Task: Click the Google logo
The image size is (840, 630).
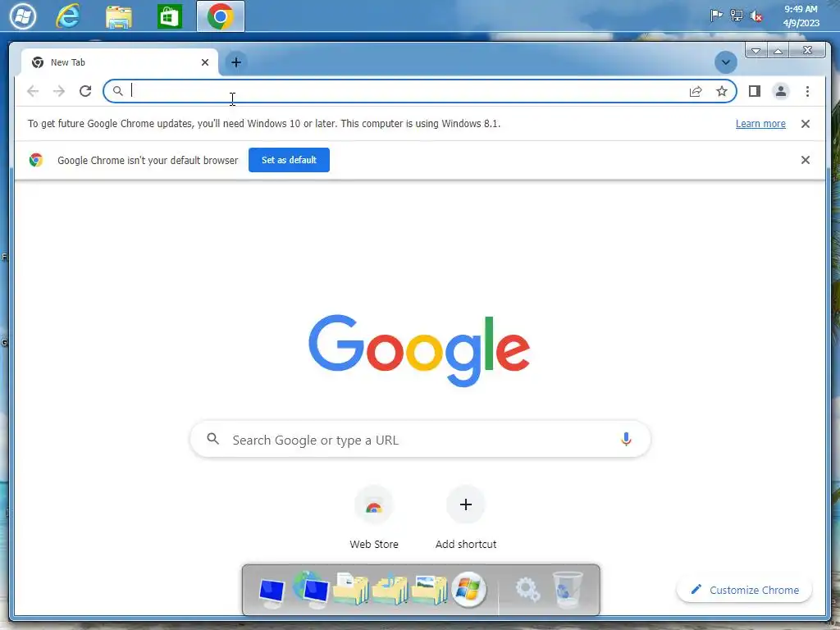Action: pyautogui.click(x=419, y=350)
